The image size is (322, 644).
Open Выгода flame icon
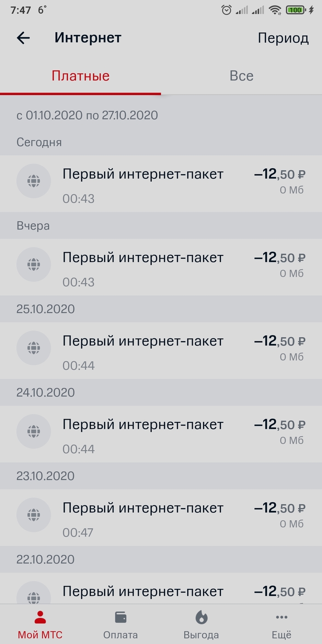click(201, 617)
